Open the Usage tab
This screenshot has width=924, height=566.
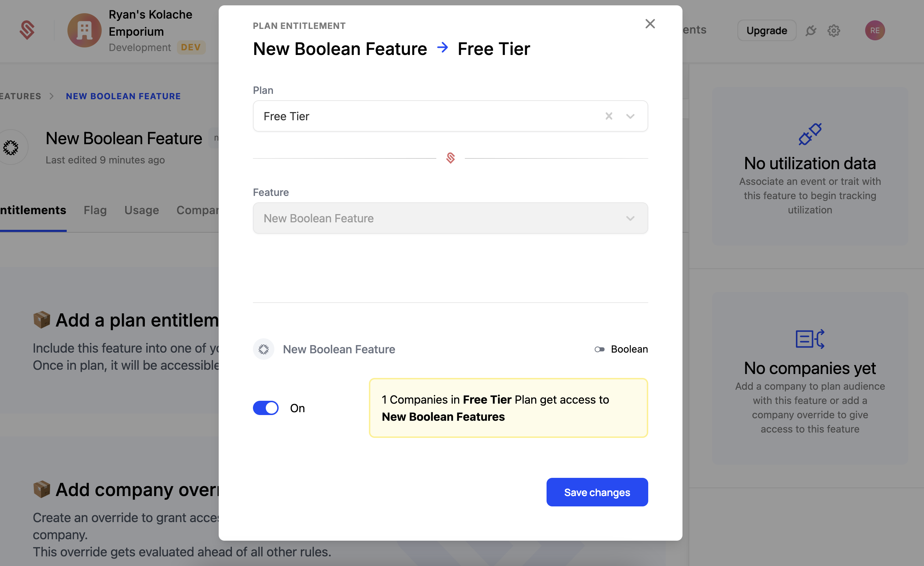141,211
